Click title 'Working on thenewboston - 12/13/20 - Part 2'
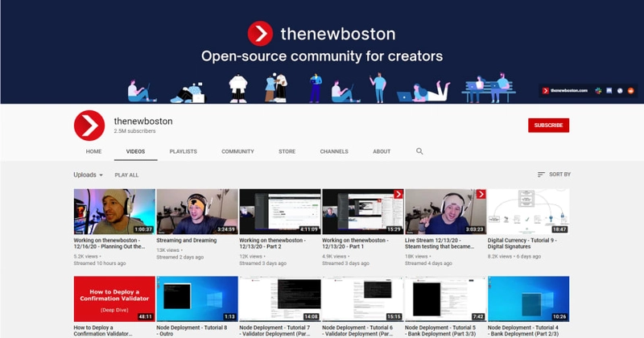Image resolution: width=644 pixels, height=338 pixels. (272, 244)
